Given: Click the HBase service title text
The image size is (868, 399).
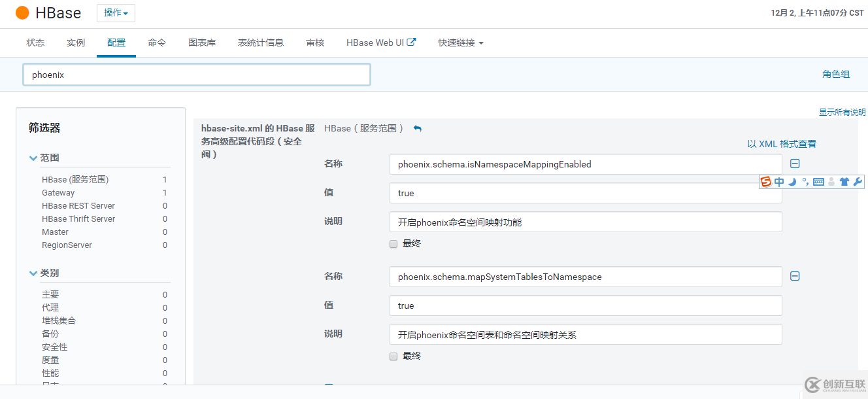Looking at the screenshot, I should coord(58,12).
